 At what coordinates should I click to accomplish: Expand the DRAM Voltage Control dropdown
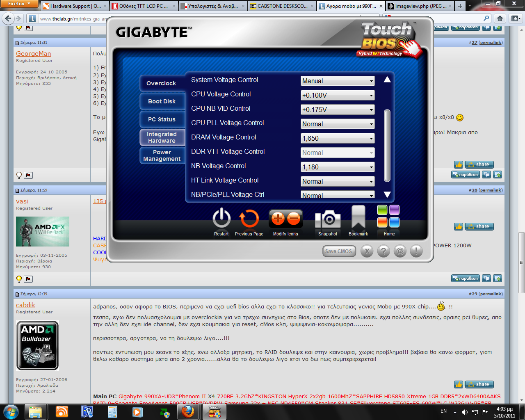tap(338, 138)
